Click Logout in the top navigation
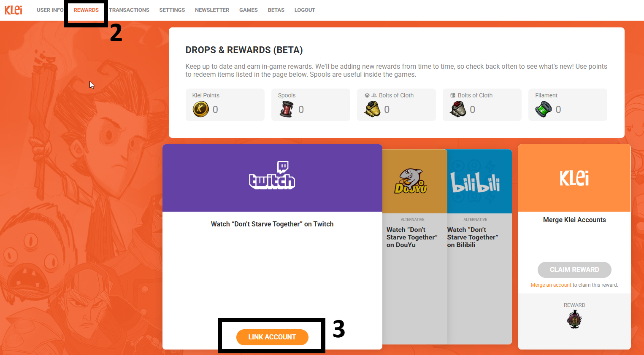This screenshot has width=644, height=355. (x=305, y=10)
